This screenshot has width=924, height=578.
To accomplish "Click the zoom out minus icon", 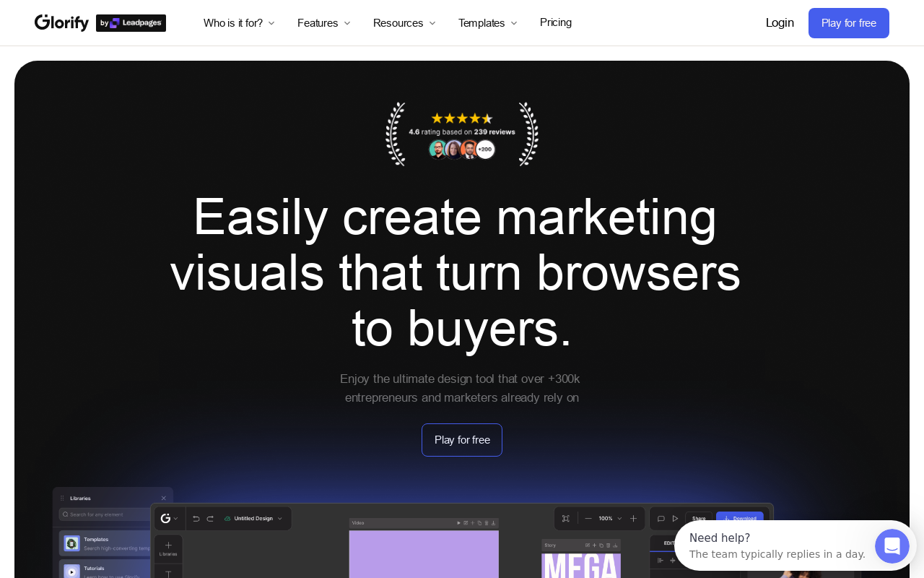I will click(x=588, y=518).
